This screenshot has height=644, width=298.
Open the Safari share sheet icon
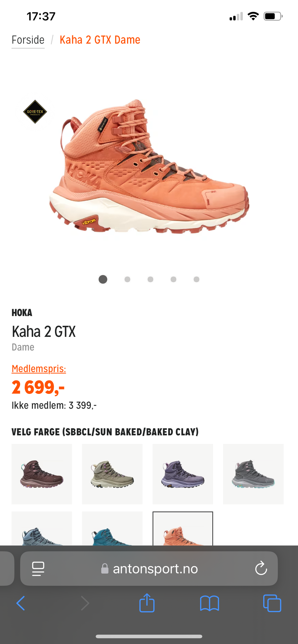[147, 602]
